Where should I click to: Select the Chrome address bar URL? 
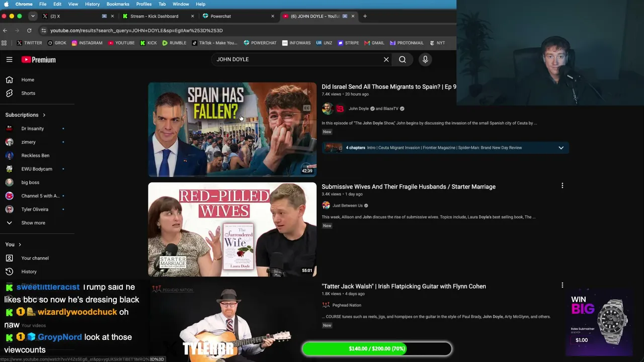click(136, 30)
